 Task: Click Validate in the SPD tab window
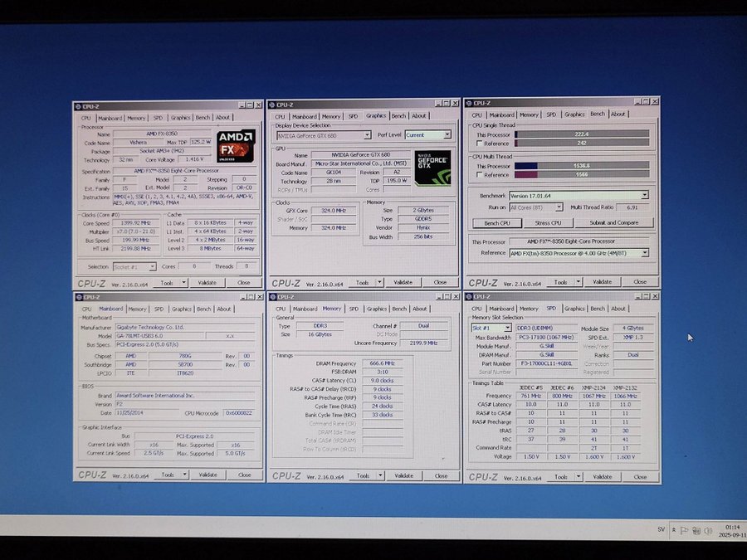tap(603, 477)
